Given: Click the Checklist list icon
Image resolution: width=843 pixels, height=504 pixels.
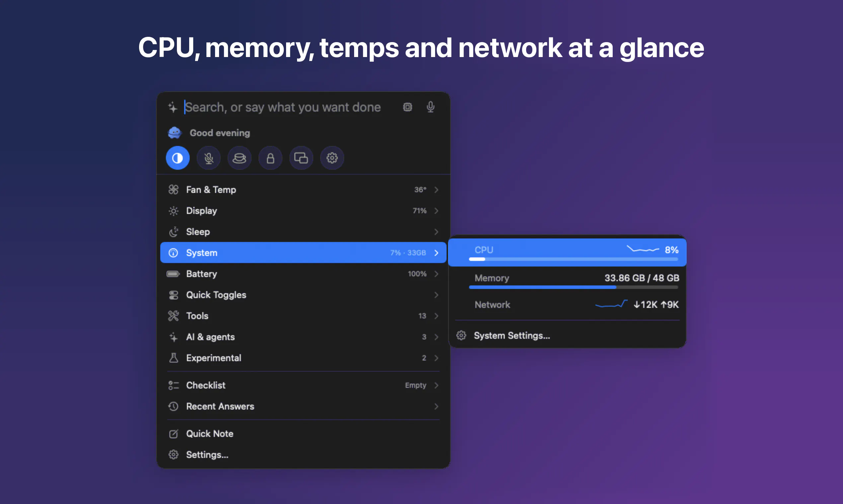Looking at the screenshot, I should point(173,386).
